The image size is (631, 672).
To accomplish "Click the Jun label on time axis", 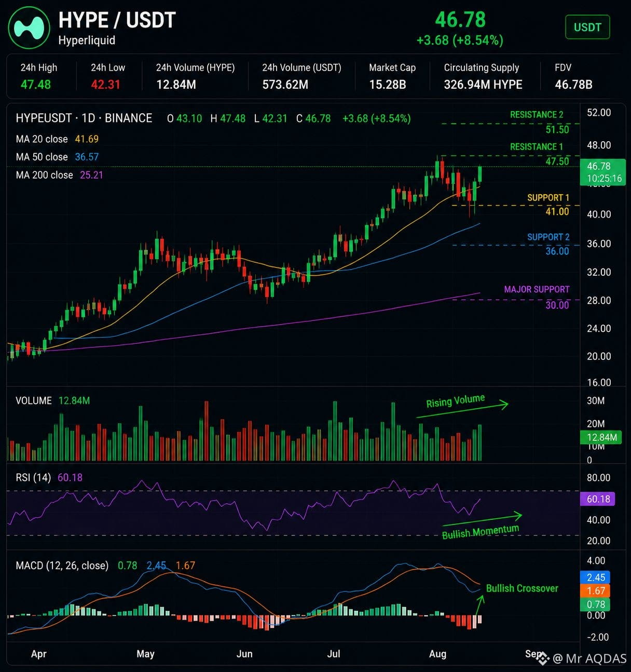I will coord(244,654).
